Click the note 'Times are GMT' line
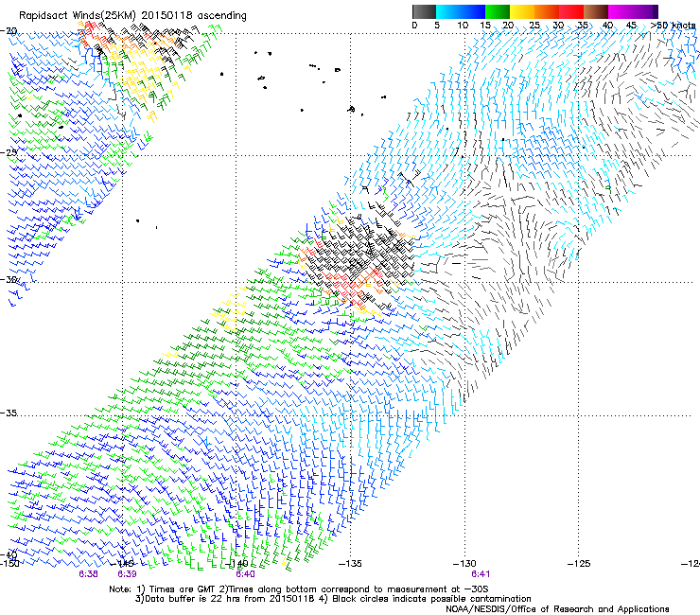The height and width of the screenshot is (615, 700). pos(299,589)
